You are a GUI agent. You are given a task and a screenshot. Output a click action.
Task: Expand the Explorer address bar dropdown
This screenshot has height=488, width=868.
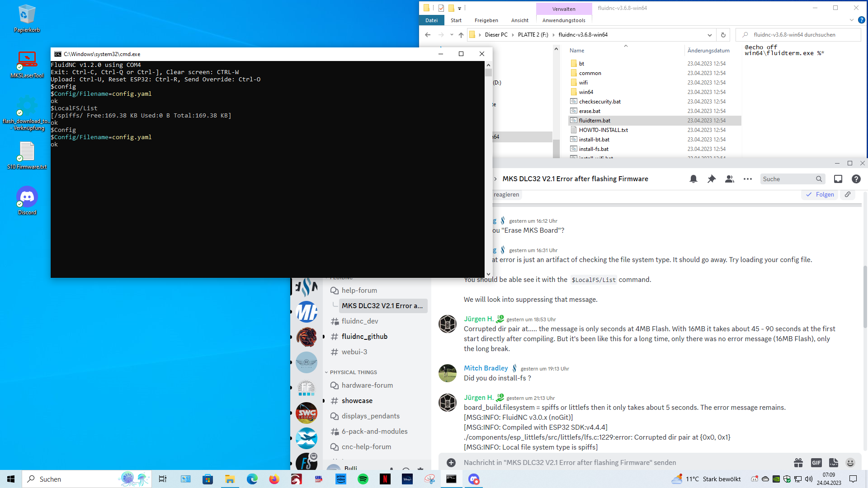[x=709, y=34]
